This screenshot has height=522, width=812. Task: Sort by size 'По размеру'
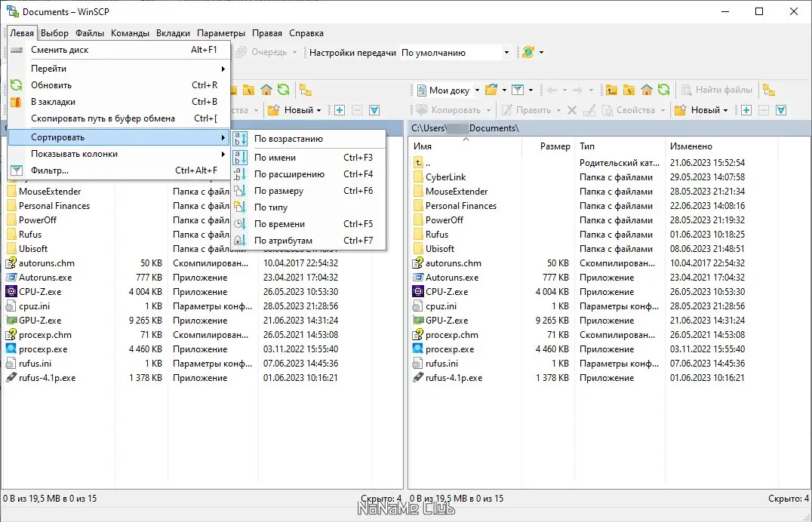coord(309,191)
